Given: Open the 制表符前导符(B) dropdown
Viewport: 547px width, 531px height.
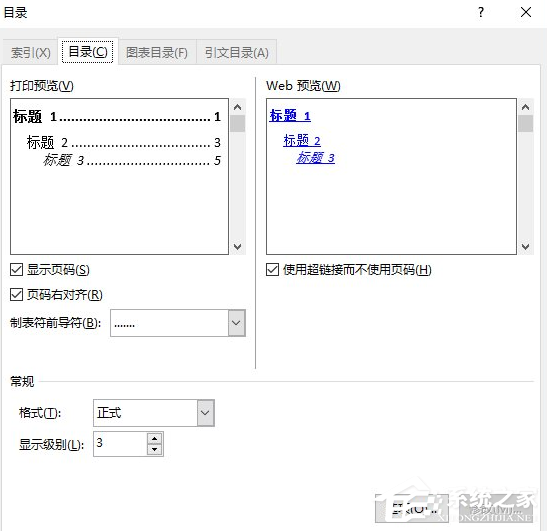Looking at the screenshot, I should pos(237,323).
